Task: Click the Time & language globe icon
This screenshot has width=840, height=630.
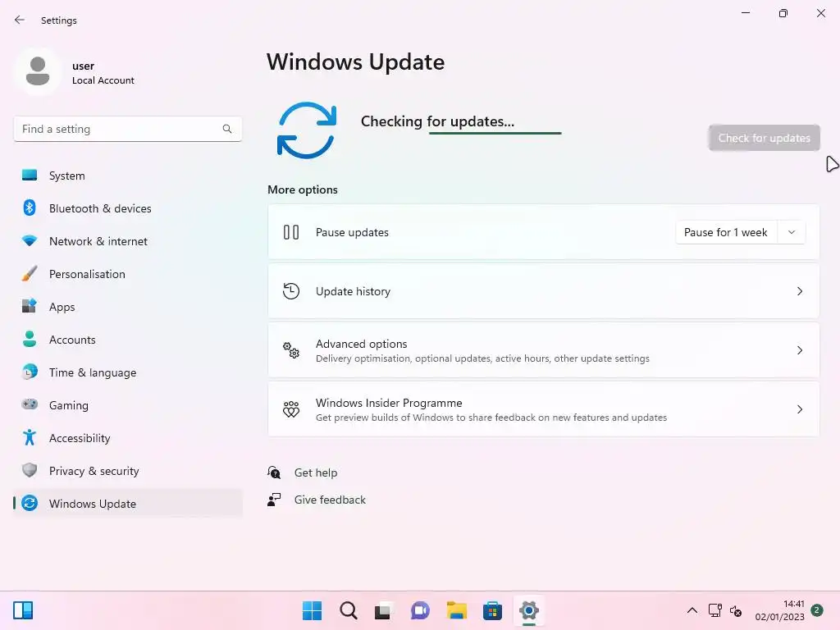Action: 30,372
